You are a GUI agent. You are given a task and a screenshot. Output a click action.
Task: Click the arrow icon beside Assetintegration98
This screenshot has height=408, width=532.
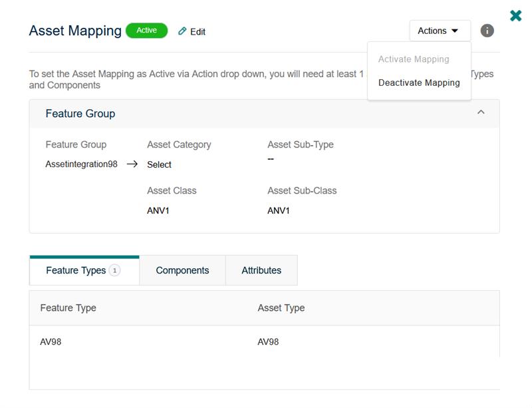point(132,164)
